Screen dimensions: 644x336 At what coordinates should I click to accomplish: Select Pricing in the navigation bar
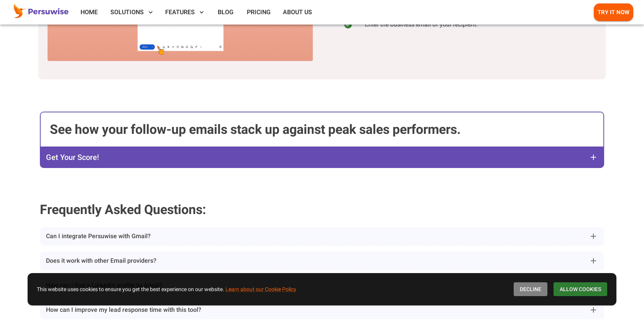(x=258, y=12)
